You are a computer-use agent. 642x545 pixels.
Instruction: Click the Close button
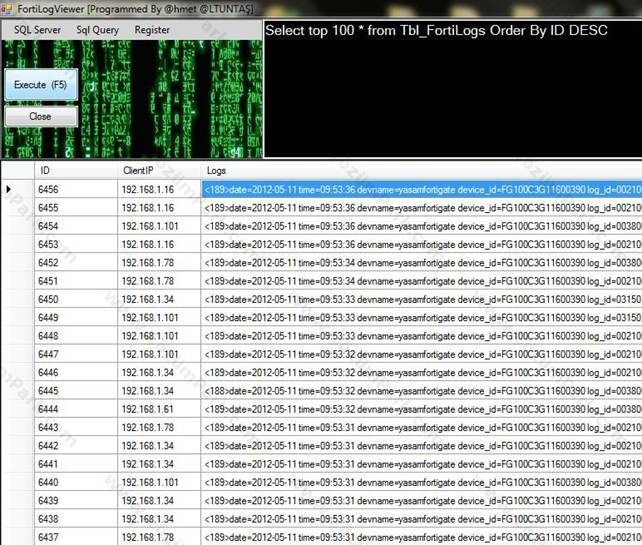[x=41, y=116]
